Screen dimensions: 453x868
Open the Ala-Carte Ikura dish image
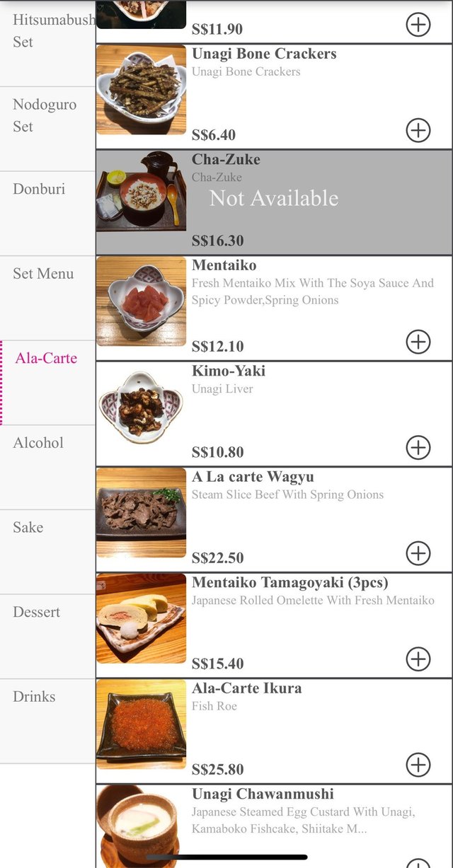tap(142, 724)
